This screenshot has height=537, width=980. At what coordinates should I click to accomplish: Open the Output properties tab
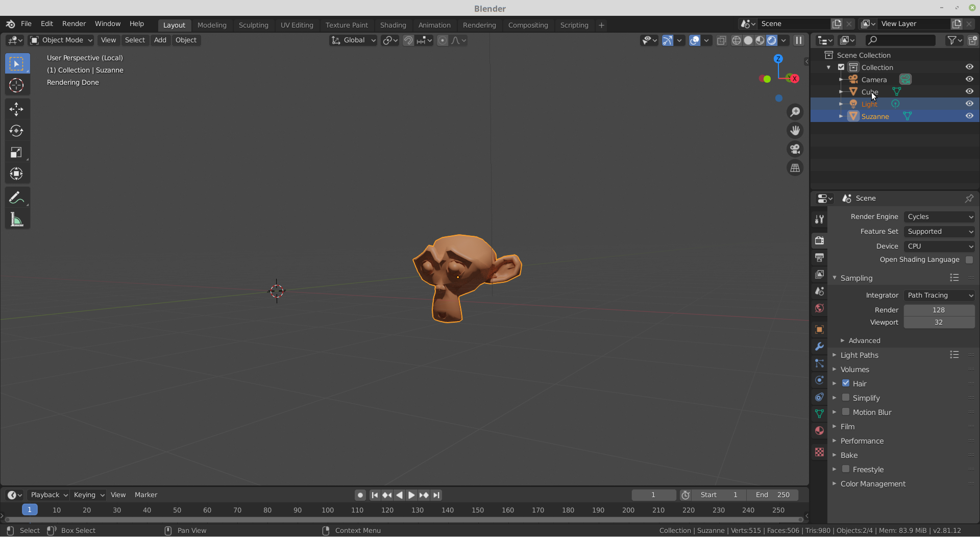click(819, 257)
